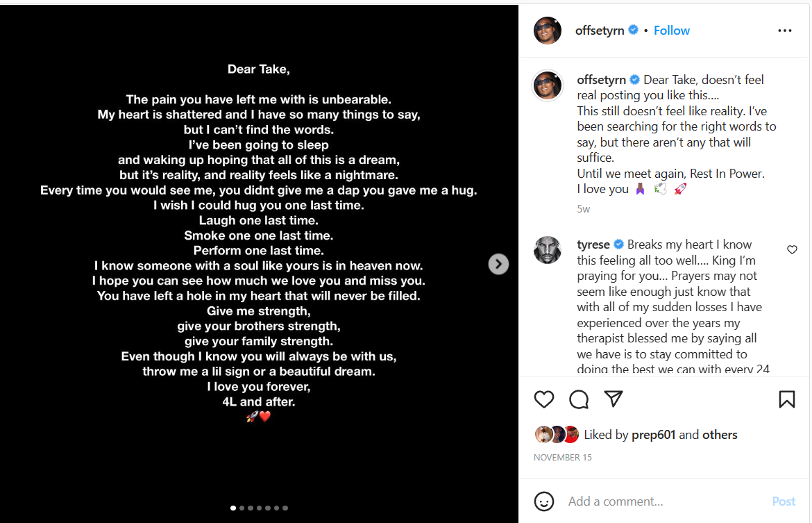Submit the comment with the Post button
The width and height of the screenshot is (812, 523).
[784, 501]
